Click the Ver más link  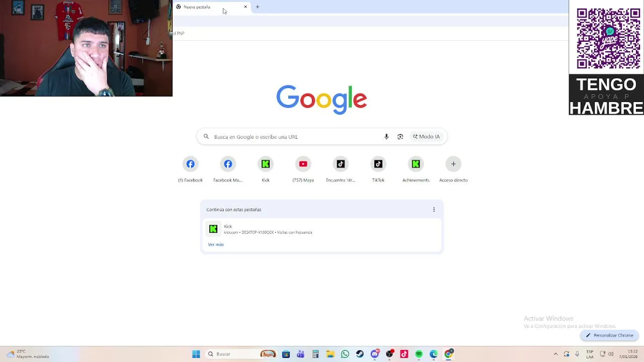[x=216, y=244]
